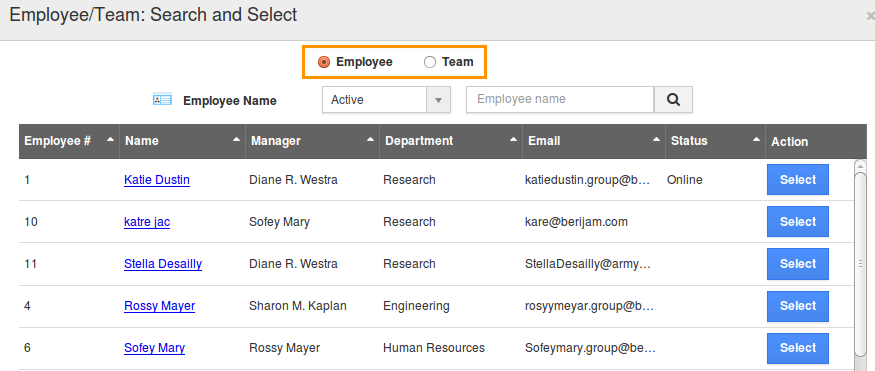Open Katie Dustin's profile link

click(x=157, y=180)
